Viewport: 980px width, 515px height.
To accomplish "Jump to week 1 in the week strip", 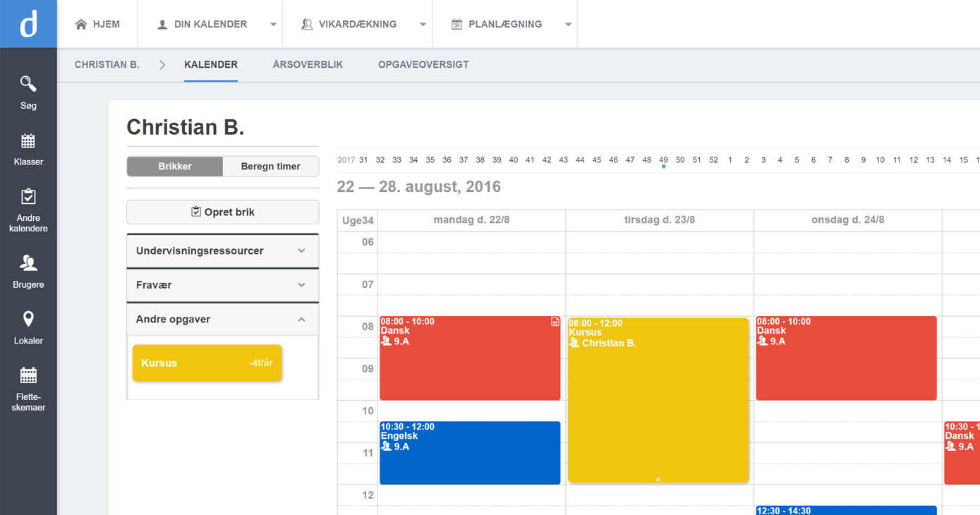I will coord(730,160).
